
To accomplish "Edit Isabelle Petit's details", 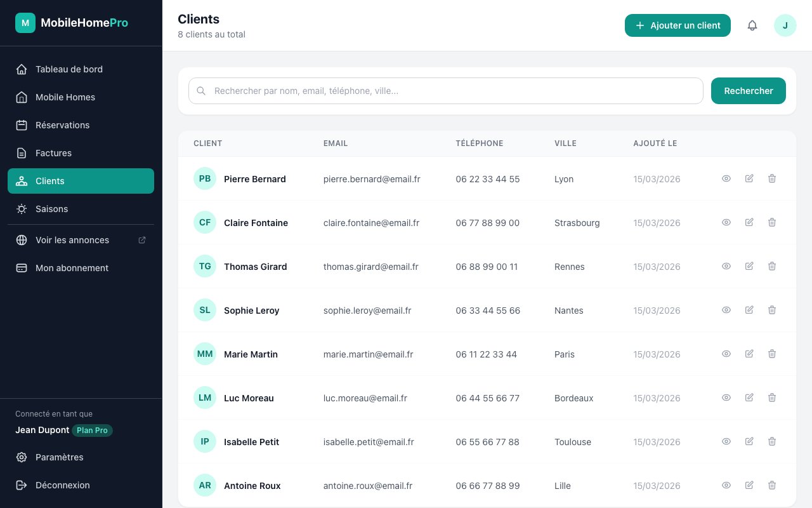I will click(x=749, y=442).
